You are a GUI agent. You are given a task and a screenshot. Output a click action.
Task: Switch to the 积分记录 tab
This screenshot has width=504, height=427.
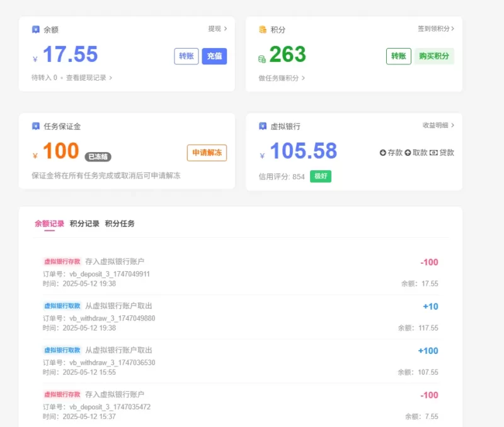[x=84, y=224]
